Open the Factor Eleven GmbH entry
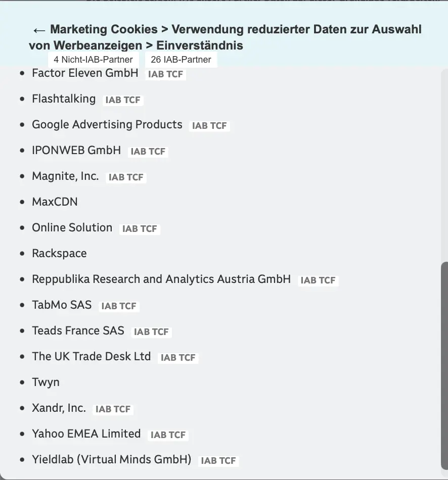Viewport: 448px width, 480px height. point(85,73)
